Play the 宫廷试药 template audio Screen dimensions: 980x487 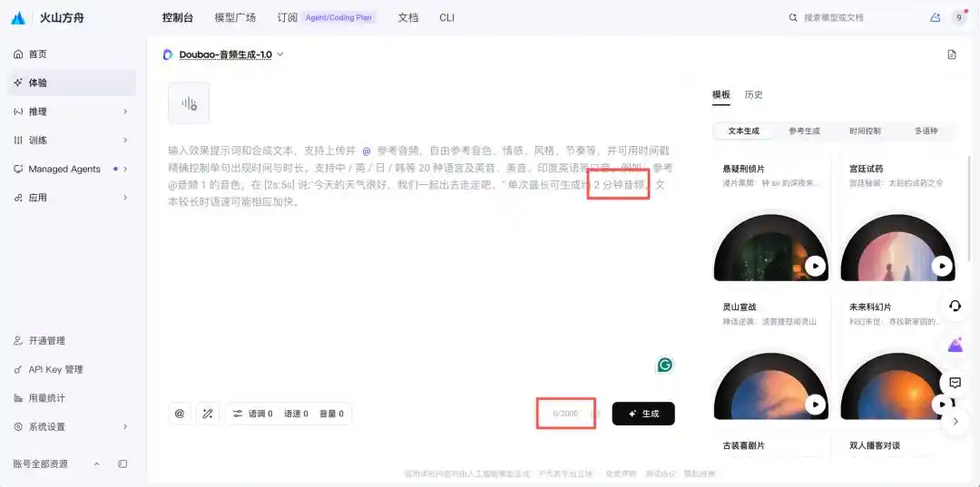coord(943,267)
